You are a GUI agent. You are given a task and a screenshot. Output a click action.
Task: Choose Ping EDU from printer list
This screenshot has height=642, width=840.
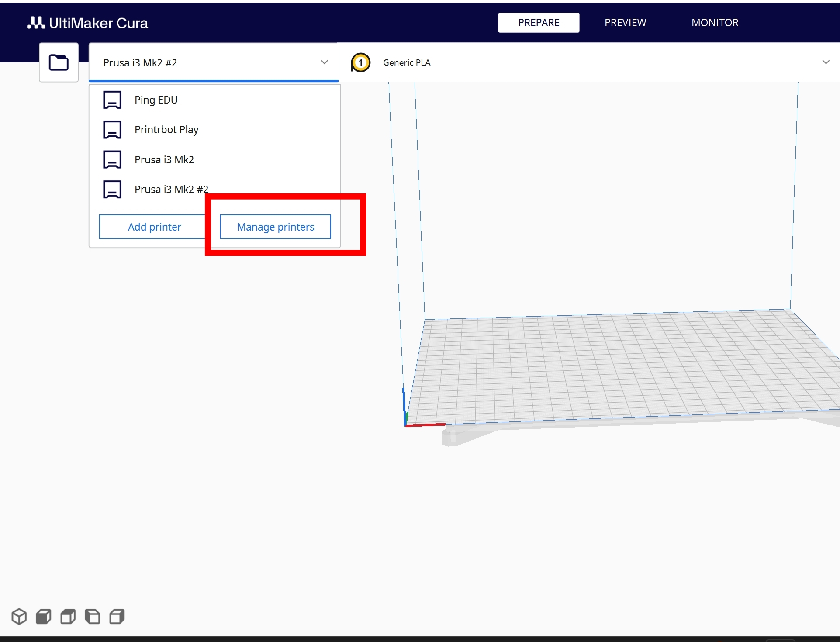click(214, 100)
